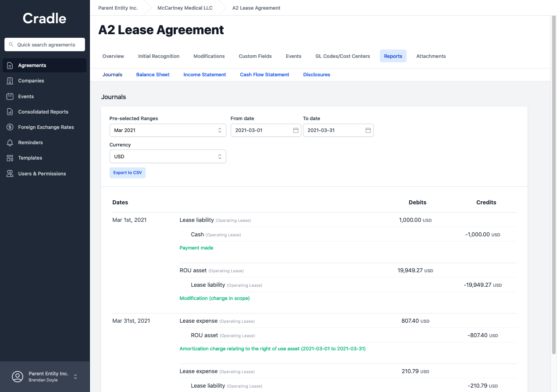
Task: Open Reminders via the bell icon
Action: click(9, 142)
